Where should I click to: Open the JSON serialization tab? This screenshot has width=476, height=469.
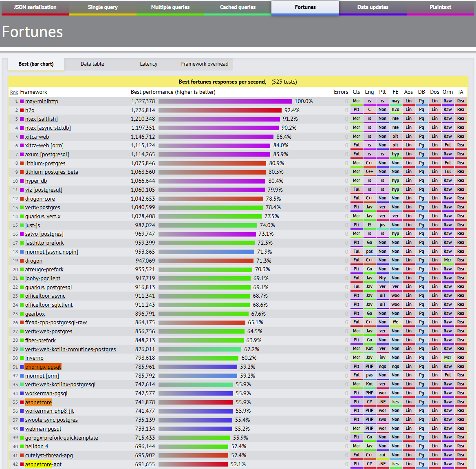pyautogui.click(x=35, y=8)
